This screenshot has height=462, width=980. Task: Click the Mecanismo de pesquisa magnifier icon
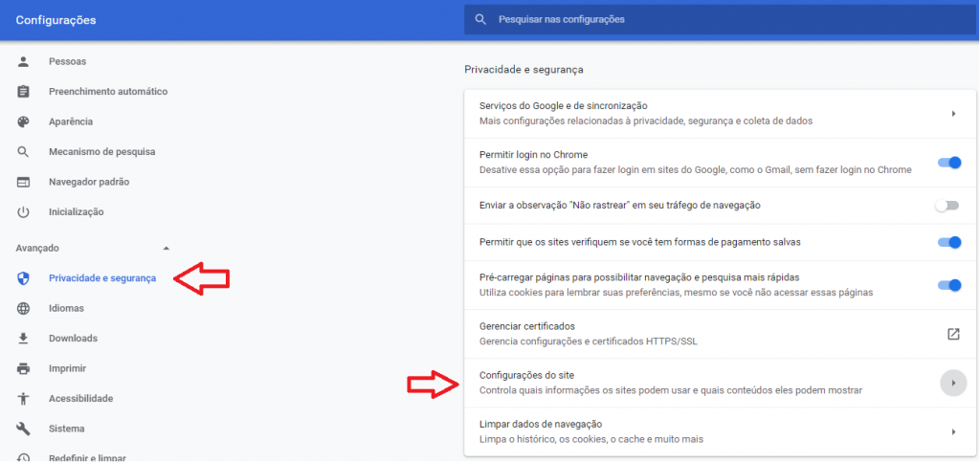(23, 152)
